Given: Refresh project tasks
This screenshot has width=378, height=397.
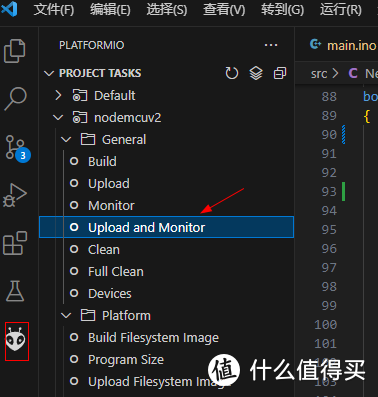Looking at the screenshot, I should (x=232, y=73).
